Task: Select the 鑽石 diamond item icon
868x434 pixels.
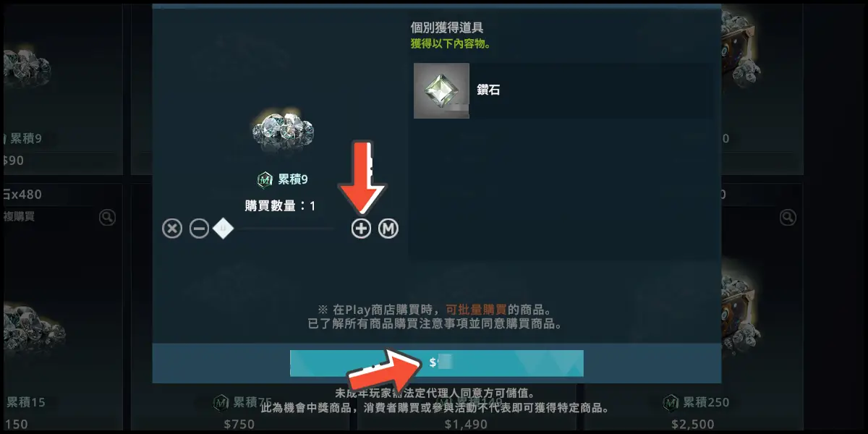Action: 441,90
